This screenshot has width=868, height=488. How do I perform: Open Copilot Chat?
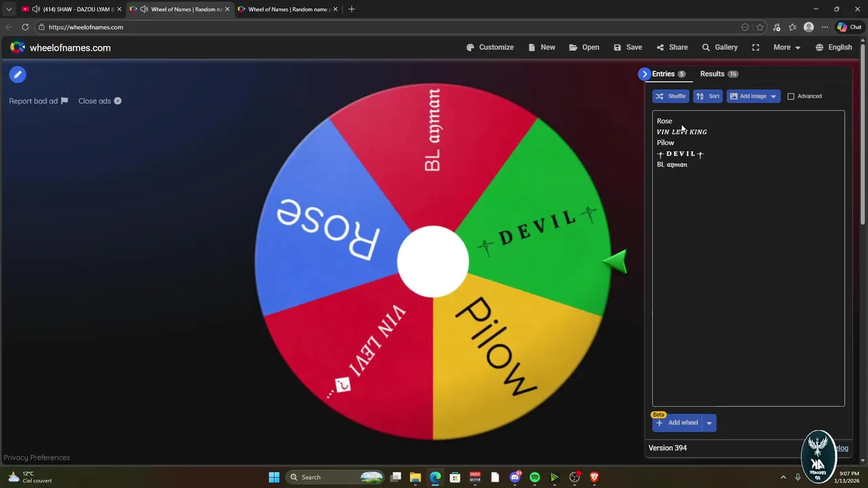click(849, 27)
